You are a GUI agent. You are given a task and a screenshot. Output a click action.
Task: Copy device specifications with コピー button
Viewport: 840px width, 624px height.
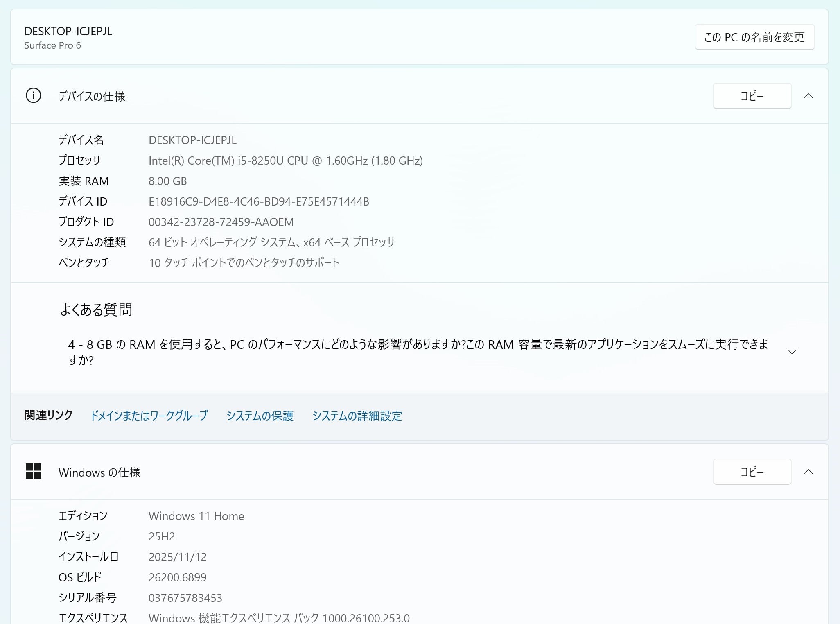752,96
